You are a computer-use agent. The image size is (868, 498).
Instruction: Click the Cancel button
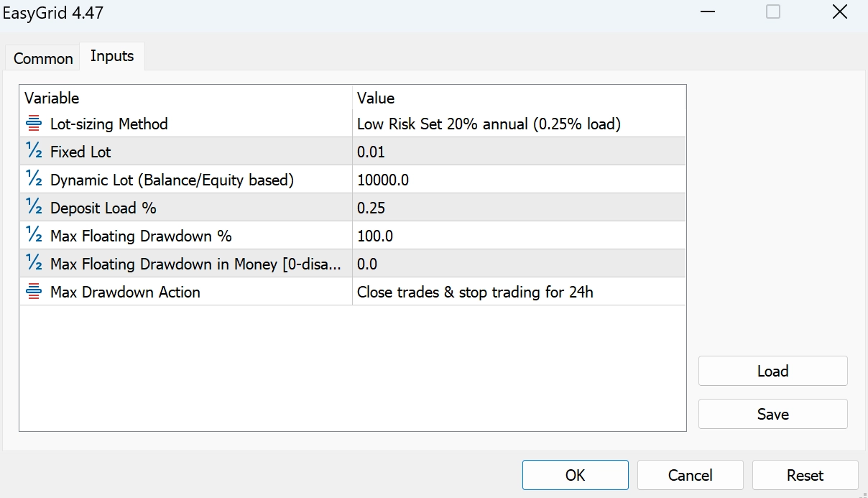690,475
